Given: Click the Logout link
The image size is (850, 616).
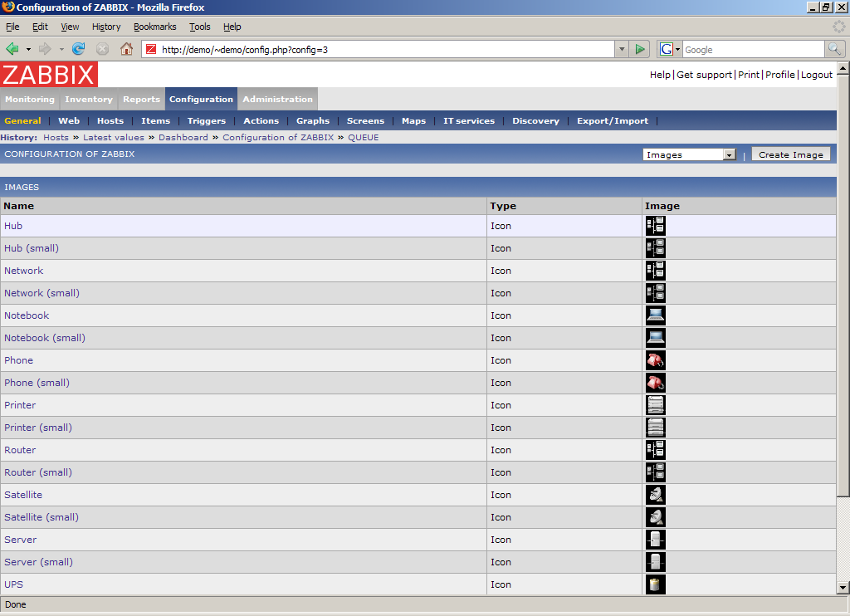Looking at the screenshot, I should [x=817, y=75].
